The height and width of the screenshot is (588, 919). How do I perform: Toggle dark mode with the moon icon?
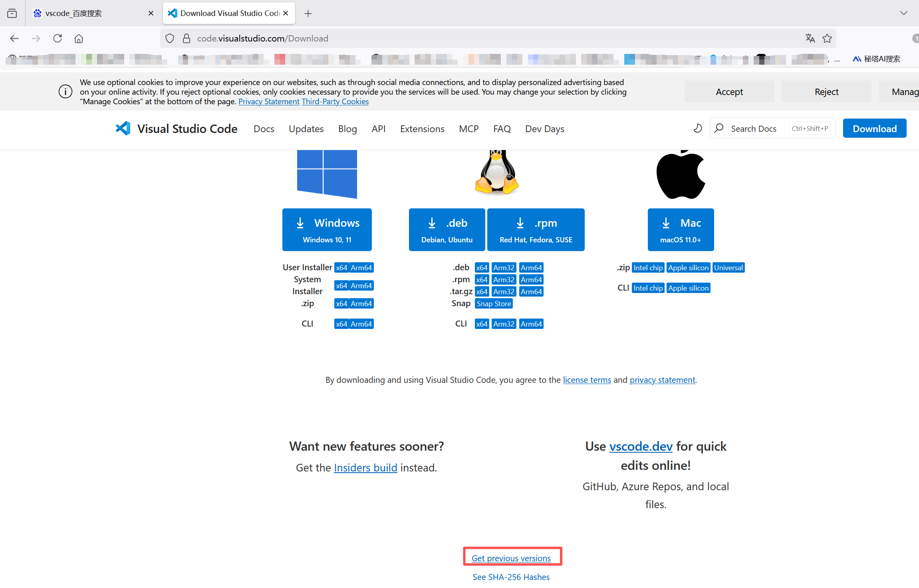click(697, 128)
